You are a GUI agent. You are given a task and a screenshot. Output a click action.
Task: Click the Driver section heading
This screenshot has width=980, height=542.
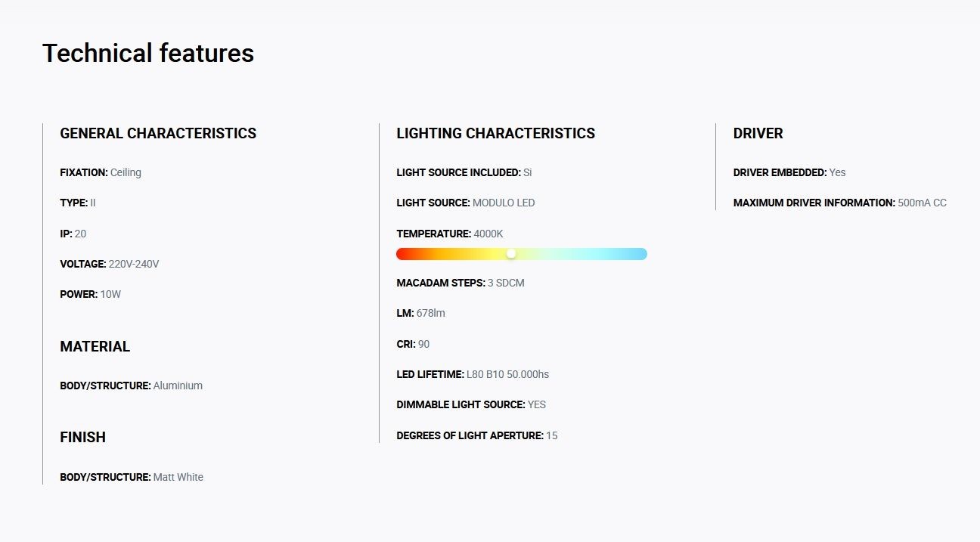pos(758,134)
